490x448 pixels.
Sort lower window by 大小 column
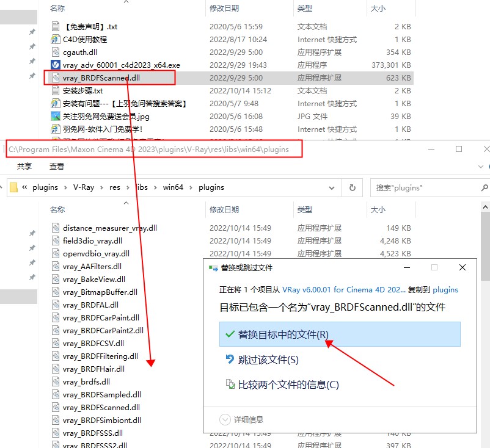[378, 209]
